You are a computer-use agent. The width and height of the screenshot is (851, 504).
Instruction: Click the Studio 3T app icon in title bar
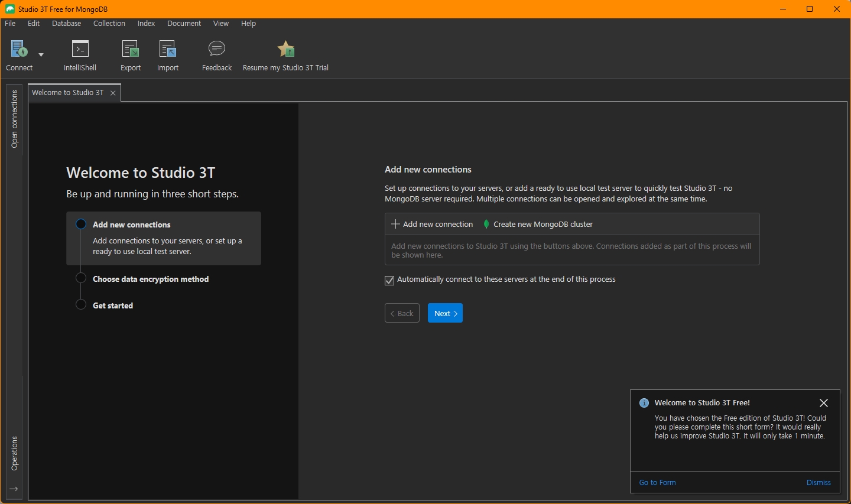10,9
